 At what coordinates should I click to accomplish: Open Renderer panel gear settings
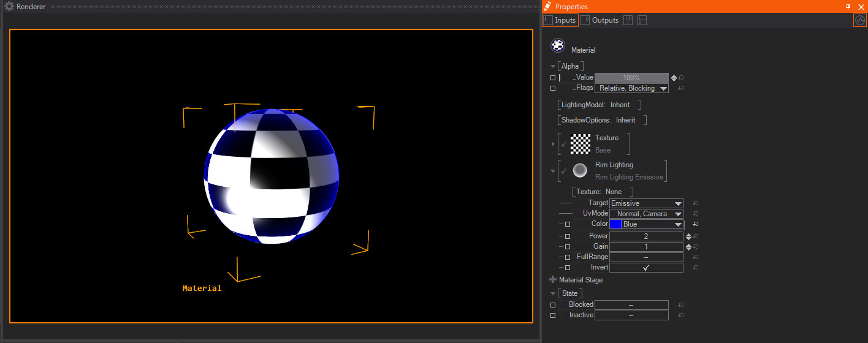[9, 6]
